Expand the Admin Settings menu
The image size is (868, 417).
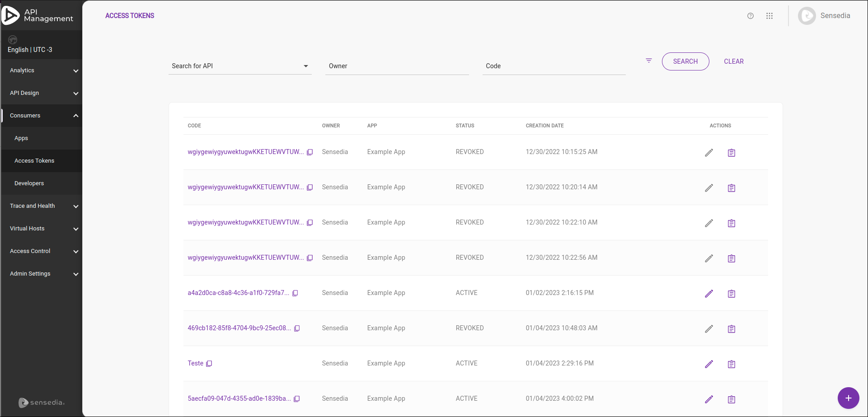coord(41,274)
